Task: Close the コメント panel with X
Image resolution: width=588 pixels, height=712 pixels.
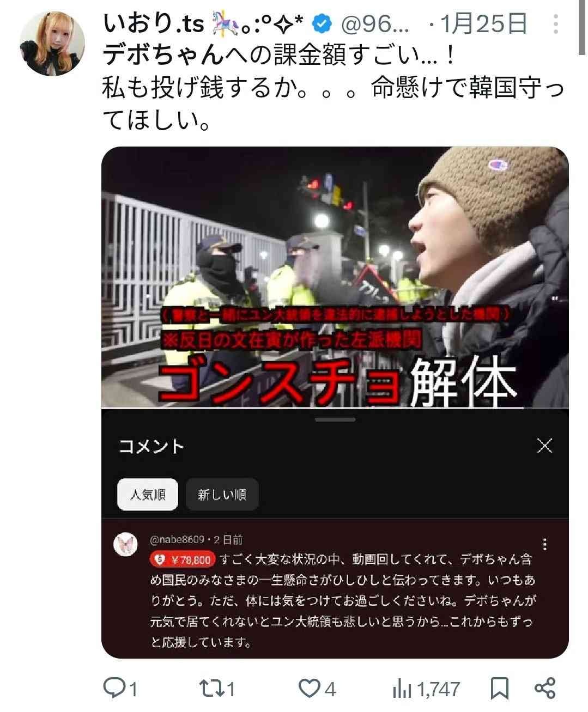Action: coord(544,446)
